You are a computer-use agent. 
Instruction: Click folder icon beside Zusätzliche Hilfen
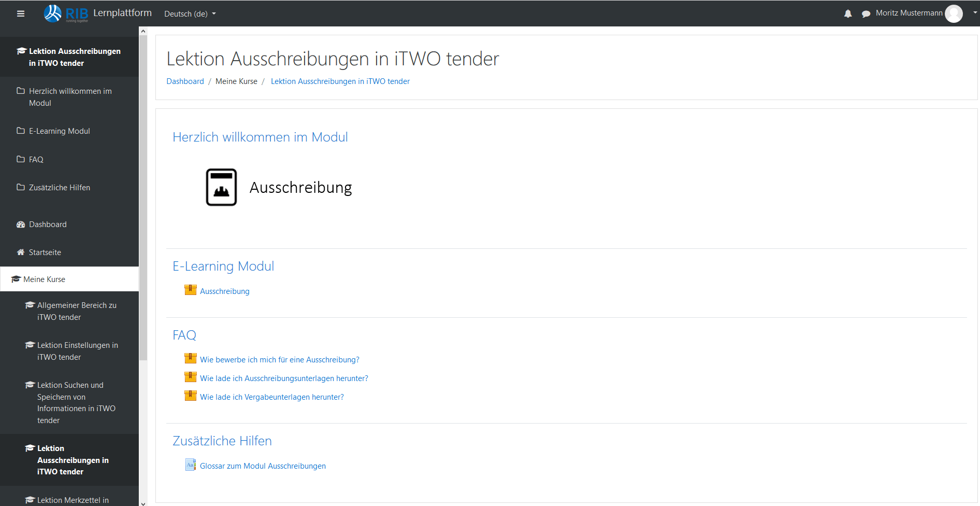[21, 187]
